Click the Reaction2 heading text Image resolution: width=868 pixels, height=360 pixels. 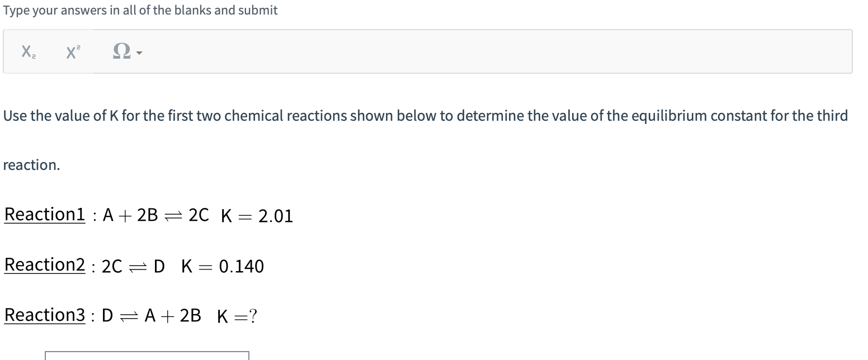(44, 264)
